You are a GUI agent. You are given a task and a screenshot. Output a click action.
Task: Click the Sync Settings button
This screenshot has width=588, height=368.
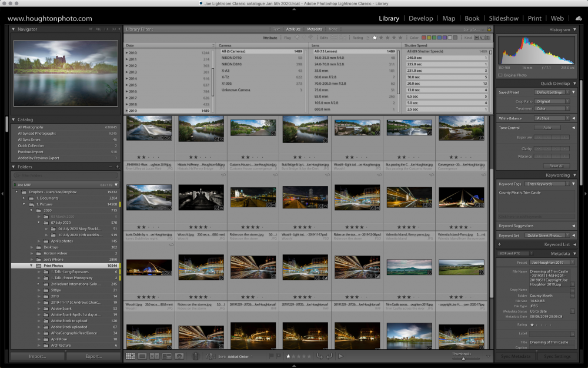pyautogui.click(x=557, y=356)
